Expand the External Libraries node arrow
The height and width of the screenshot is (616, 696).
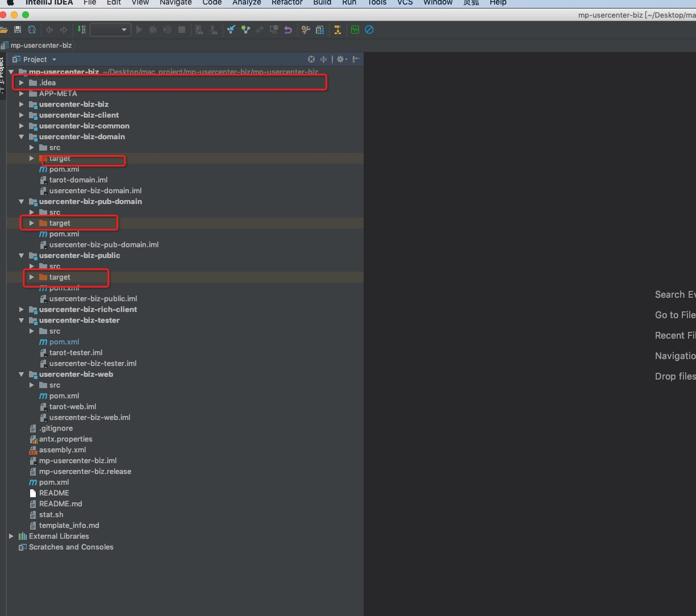click(11, 536)
